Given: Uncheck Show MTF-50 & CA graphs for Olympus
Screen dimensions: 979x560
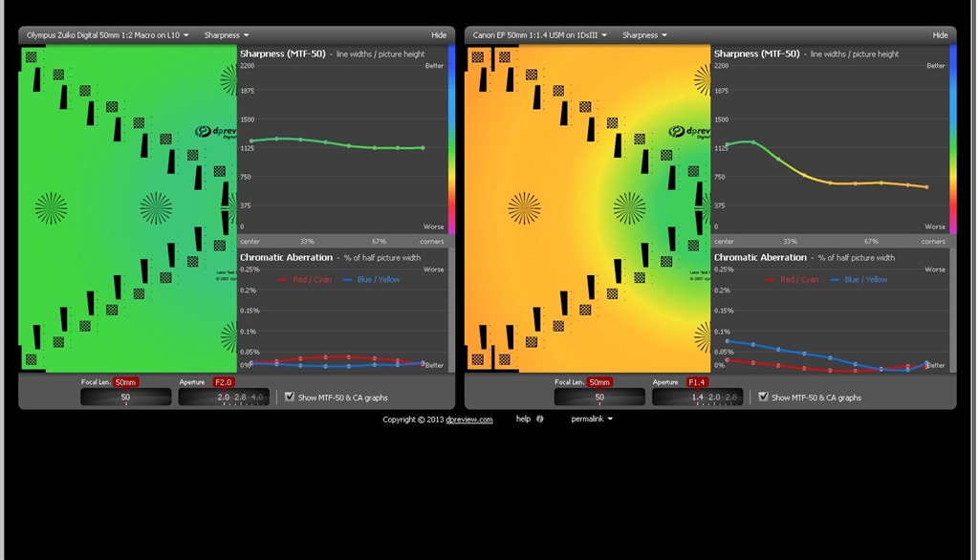Looking at the screenshot, I should coord(290,397).
